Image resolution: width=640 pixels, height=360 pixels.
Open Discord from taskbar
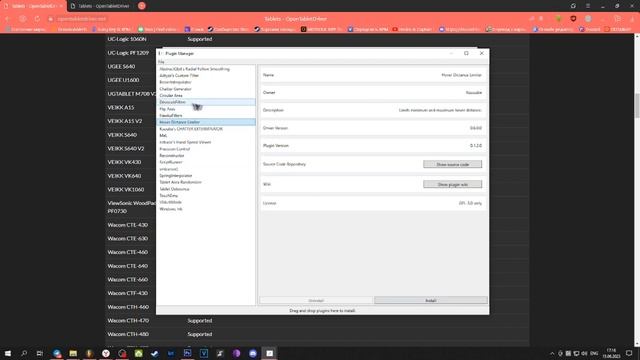[253, 353]
